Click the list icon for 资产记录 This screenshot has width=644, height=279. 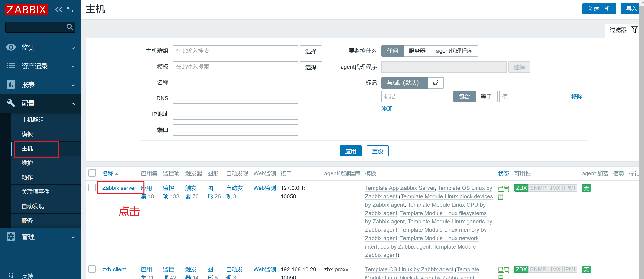tap(11, 66)
